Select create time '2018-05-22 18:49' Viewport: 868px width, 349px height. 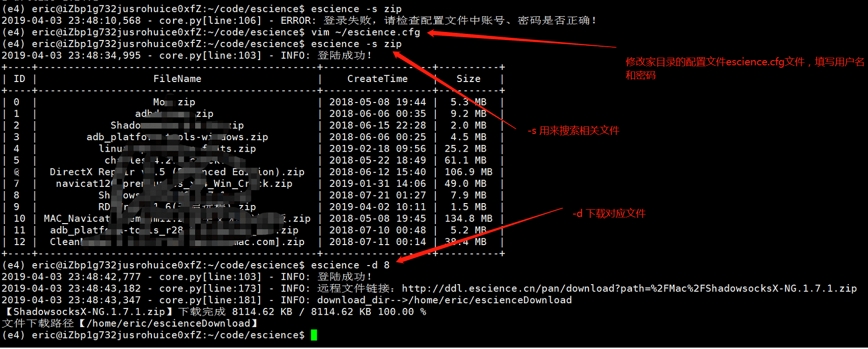377,160
